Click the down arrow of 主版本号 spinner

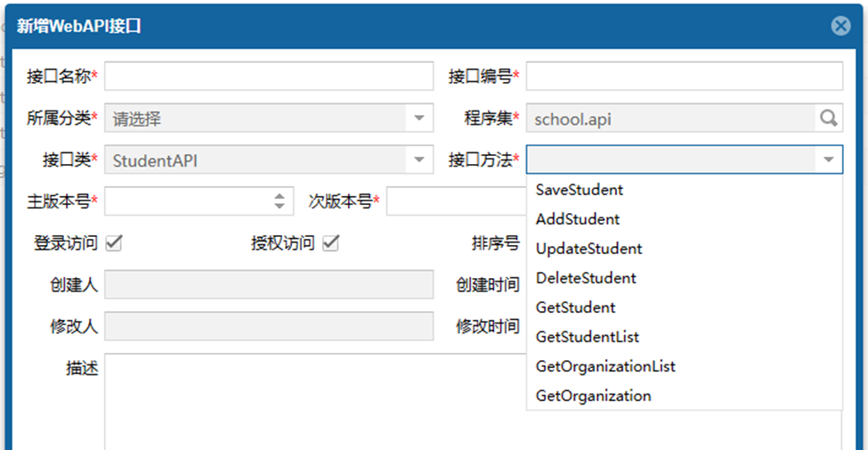[x=280, y=206]
